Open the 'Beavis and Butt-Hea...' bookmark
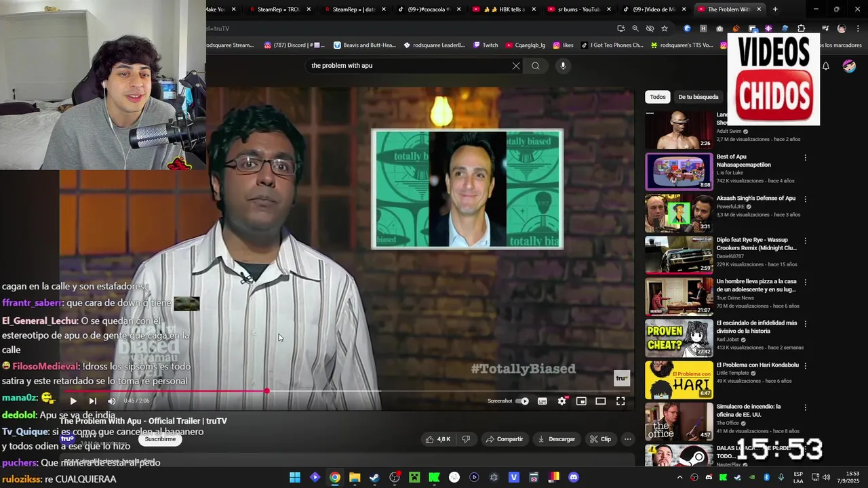 click(364, 45)
